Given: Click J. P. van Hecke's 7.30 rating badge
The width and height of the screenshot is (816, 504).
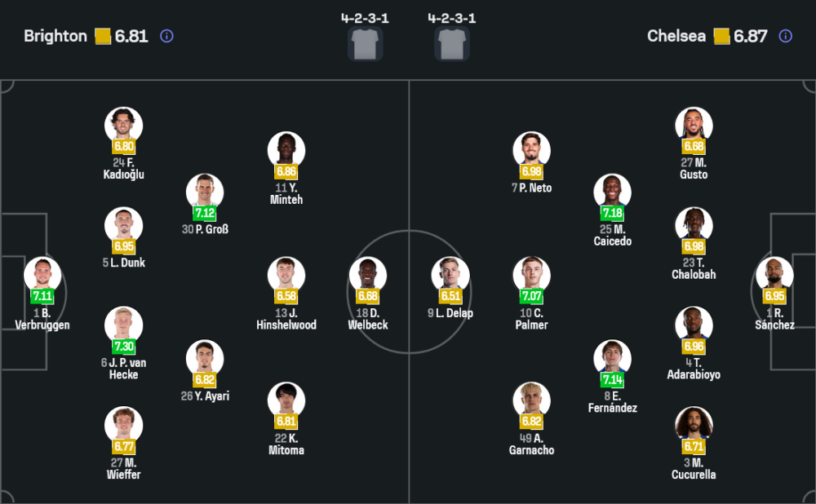Looking at the screenshot, I should coord(123,346).
